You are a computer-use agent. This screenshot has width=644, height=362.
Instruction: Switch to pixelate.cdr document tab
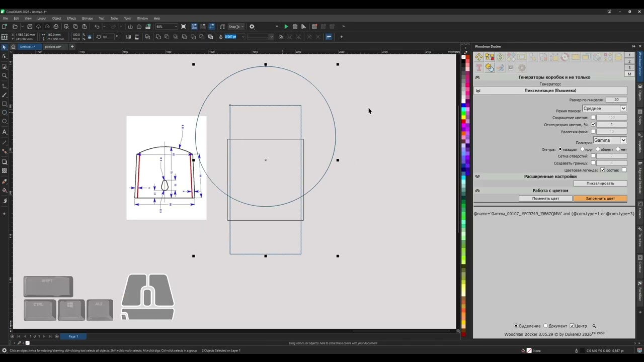coord(53,47)
